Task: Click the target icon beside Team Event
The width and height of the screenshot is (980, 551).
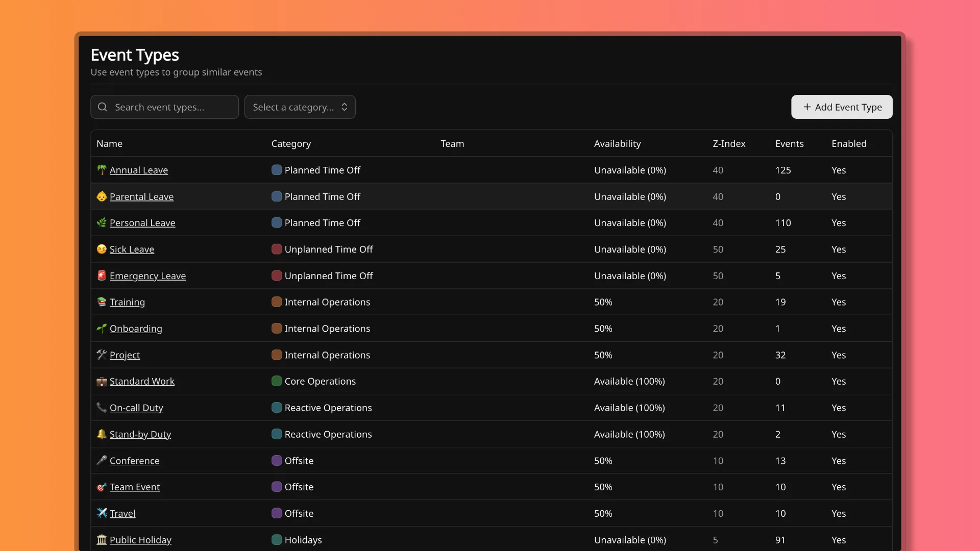Action: [x=102, y=487]
